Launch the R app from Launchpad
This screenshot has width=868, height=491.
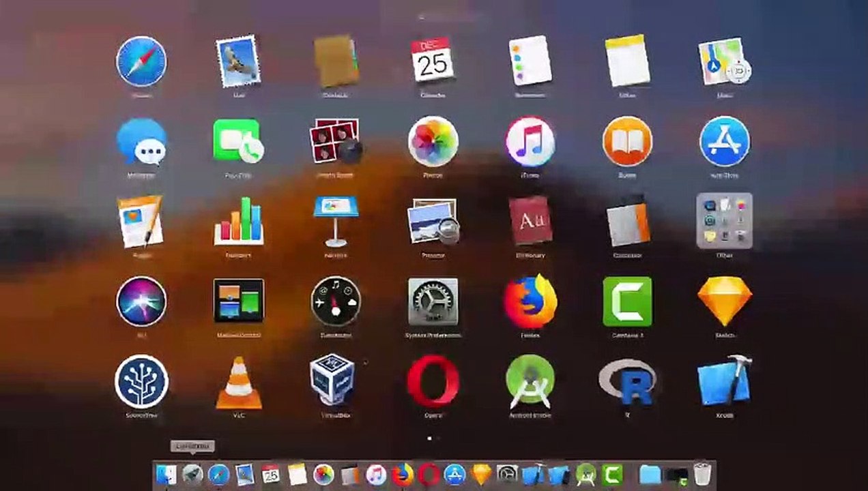click(x=627, y=383)
